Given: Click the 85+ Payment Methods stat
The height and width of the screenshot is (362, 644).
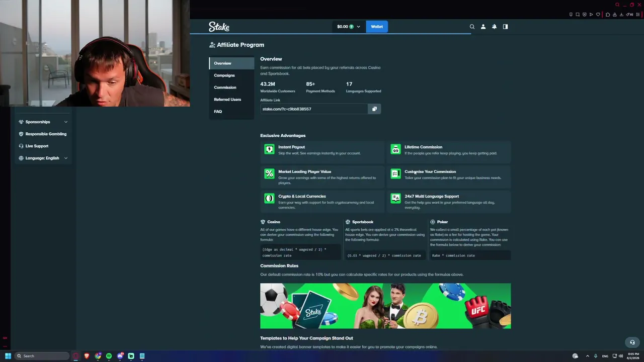Looking at the screenshot, I should [320, 87].
